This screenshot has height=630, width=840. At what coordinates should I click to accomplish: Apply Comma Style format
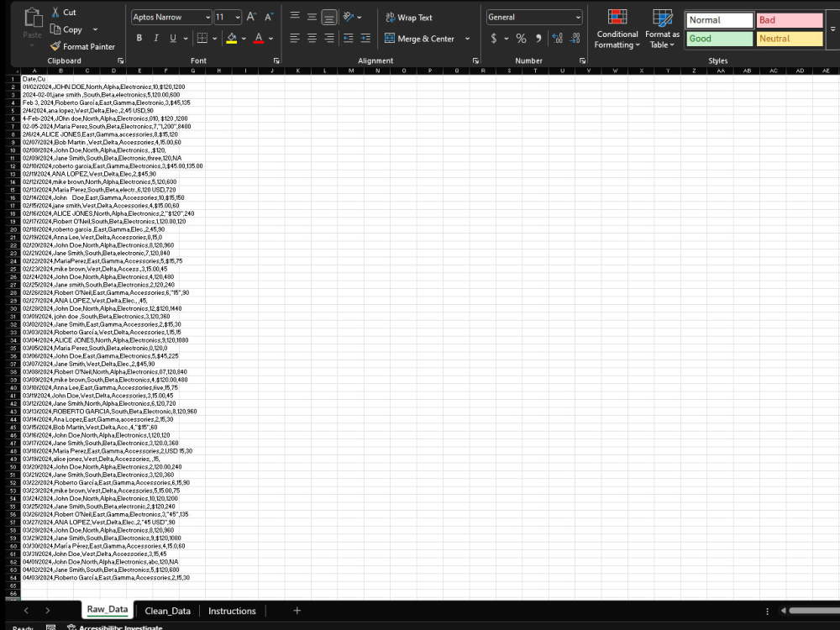coord(538,38)
